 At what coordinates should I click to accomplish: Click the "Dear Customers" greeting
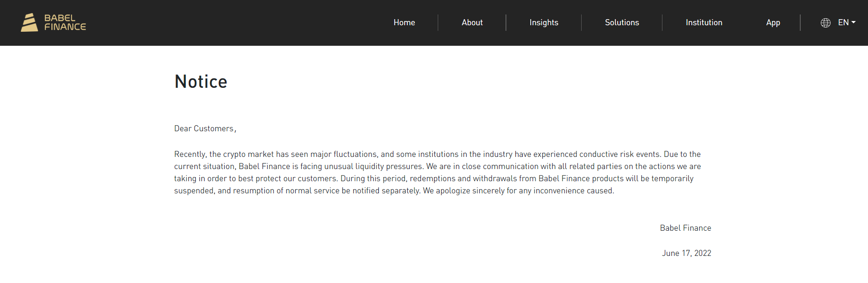(204, 128)
